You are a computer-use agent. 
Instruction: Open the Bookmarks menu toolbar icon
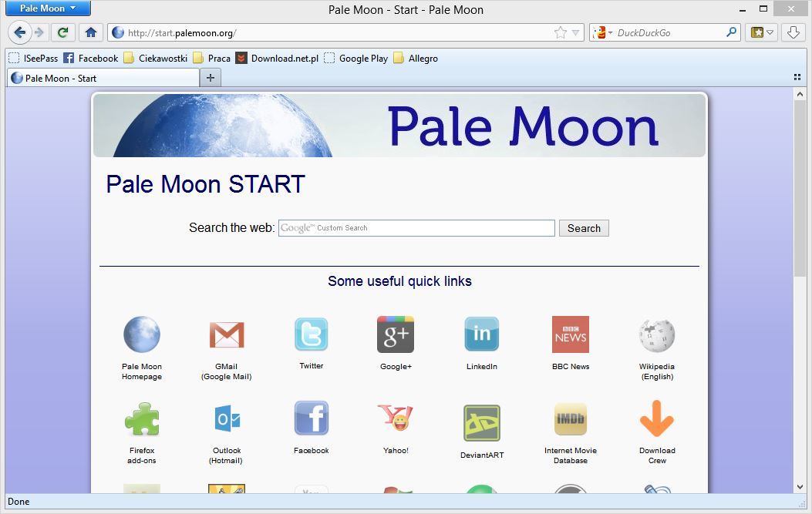tap(763, 32)
